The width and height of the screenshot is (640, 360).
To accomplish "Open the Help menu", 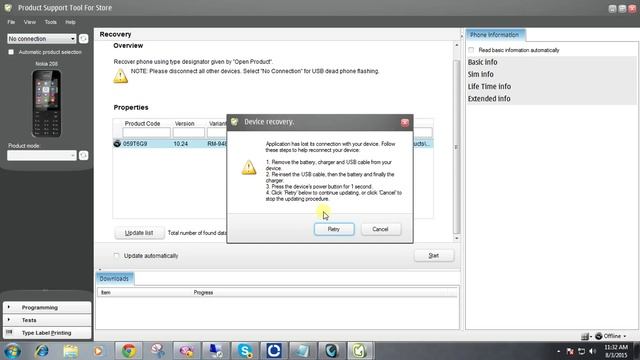I will pyautogui.click(x=70, y=22).
